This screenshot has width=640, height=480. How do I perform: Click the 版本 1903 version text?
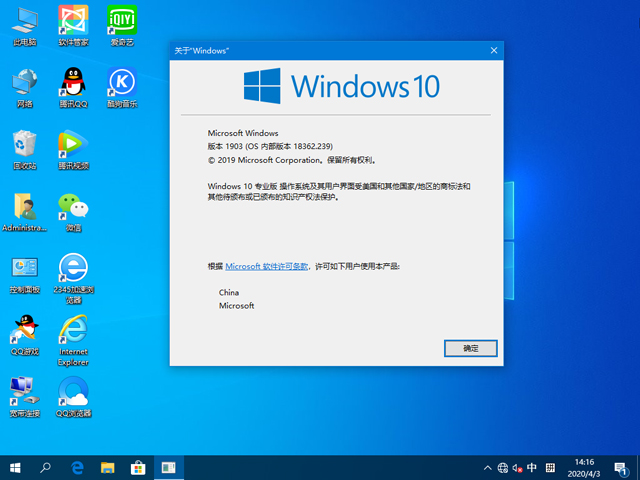pos(270,146)
